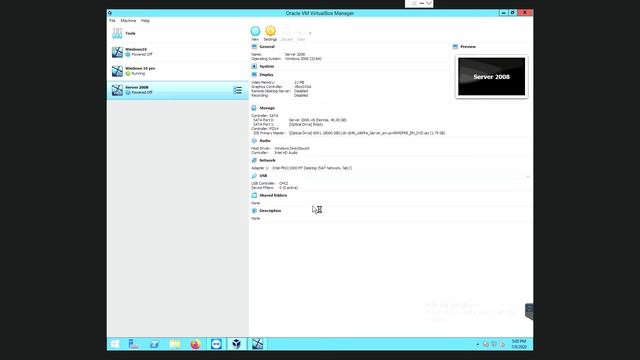Click the Windows DirectSound host driver value

291,148
